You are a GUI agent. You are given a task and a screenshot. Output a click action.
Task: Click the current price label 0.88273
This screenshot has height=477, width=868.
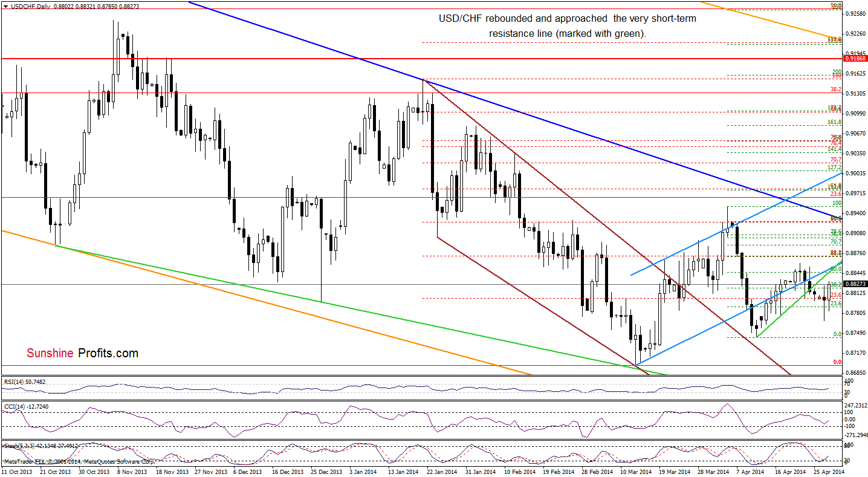(x=854, y=284)
